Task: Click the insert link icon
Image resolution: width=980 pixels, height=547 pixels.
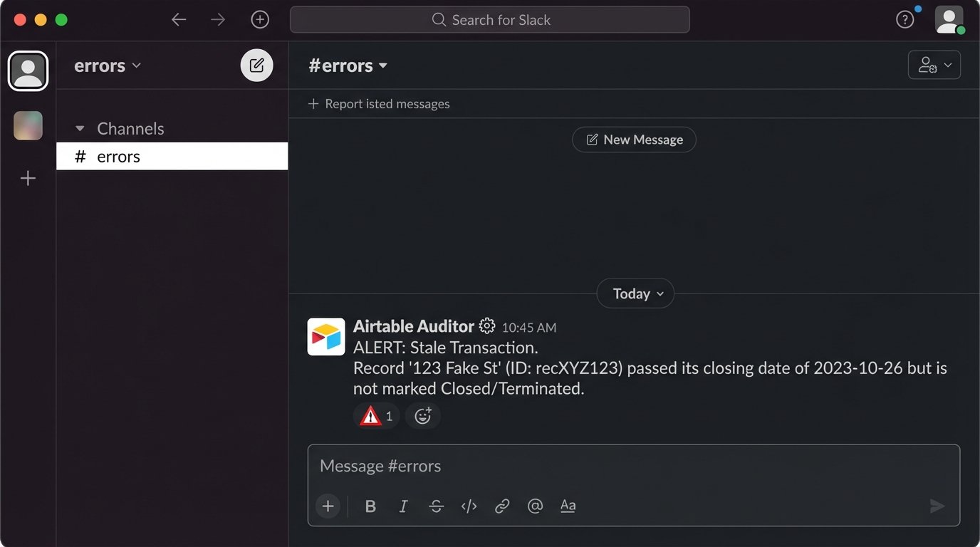Action: pos(502,506)
